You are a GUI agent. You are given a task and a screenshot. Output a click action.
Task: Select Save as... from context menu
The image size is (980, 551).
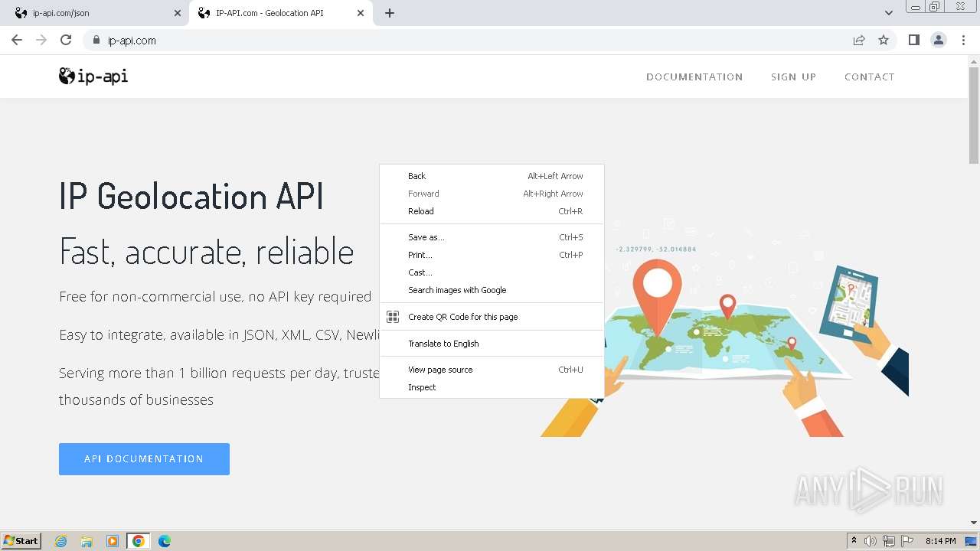coord(492,237)
